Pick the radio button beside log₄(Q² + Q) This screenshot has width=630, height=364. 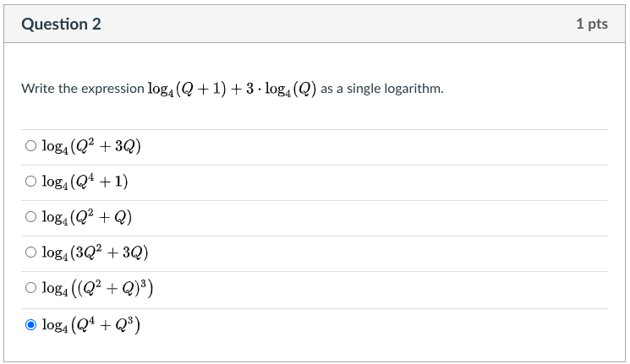(x=30, y=217)
